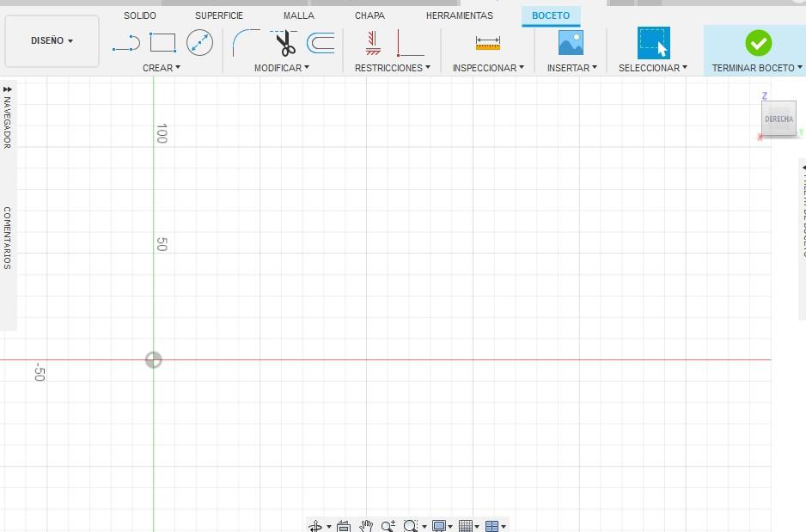
Task: Click the Orbit tool in navigation bar
Action: tap(315, 526)
